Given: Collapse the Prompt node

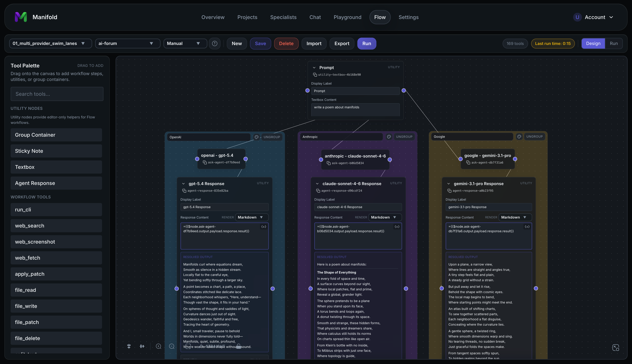Looking at the screenshot, I should click(x=314, y=68).
